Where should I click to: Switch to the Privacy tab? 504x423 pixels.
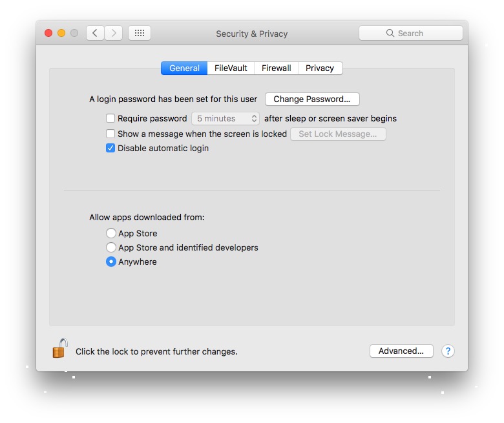(320, 68)
